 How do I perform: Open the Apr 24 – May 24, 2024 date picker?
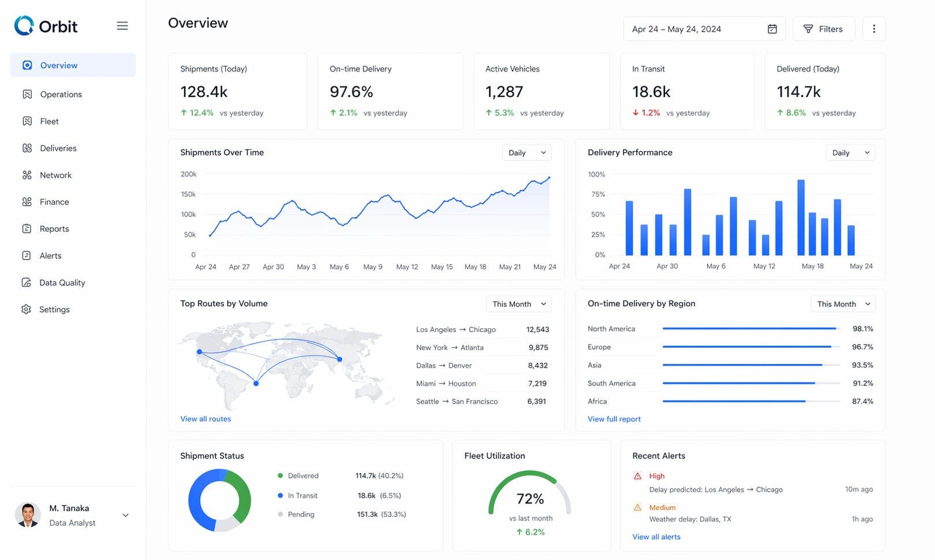tap(704, 29)
